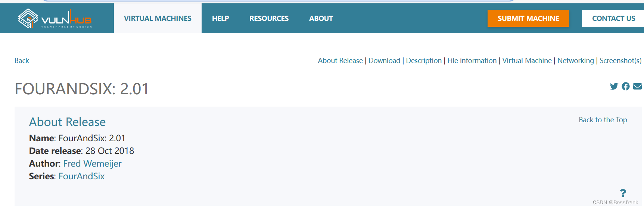
Task: Go Back using the Back link
Action: [22, 60]
